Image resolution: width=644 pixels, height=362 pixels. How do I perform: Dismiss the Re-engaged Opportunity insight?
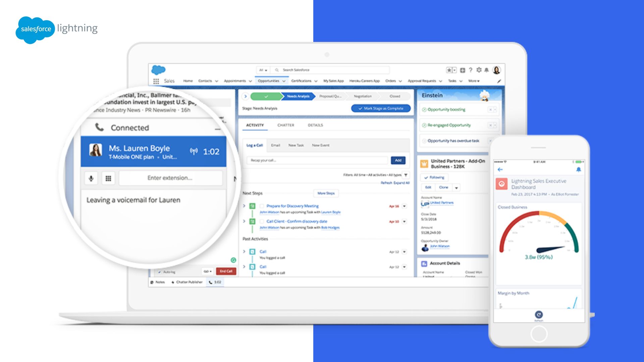click(490, 125)
